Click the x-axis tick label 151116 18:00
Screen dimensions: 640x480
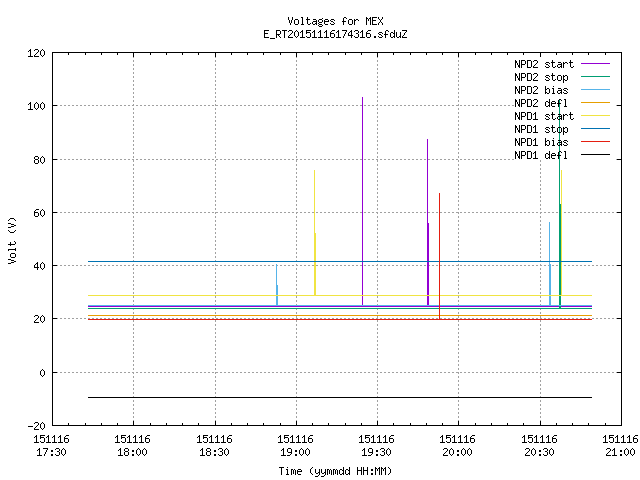[132, 446]
